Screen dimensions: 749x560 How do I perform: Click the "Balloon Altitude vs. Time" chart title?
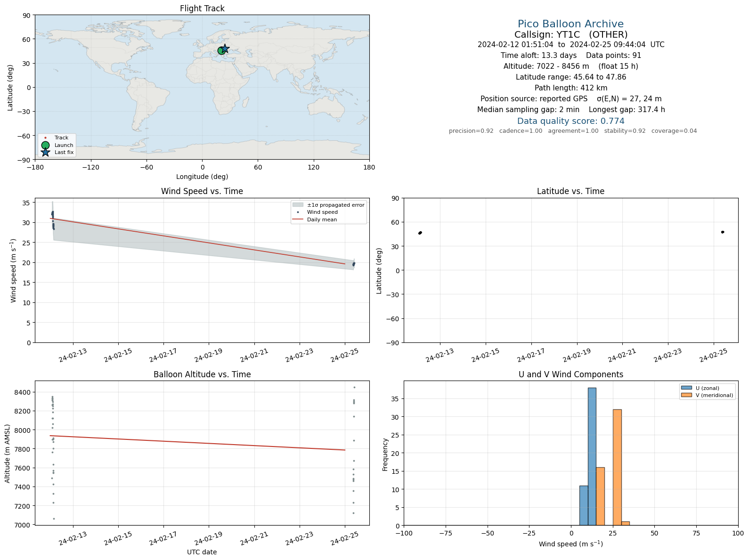click(x=202, y=374)
